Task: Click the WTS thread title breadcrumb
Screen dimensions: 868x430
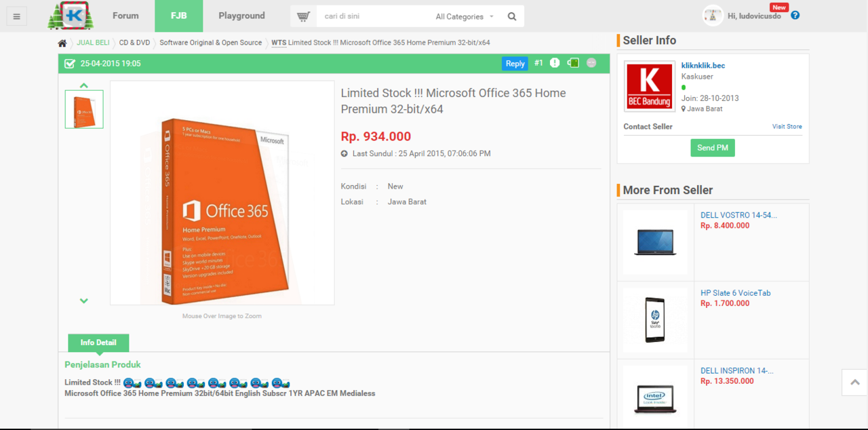Action: [380, 43]
